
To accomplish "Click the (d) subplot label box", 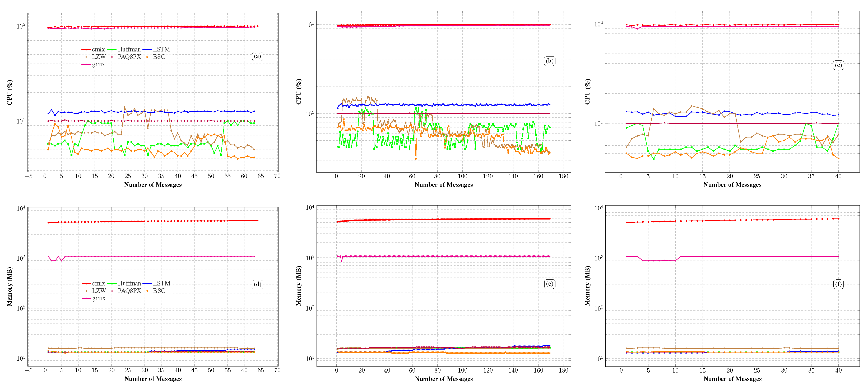I will click(x=257, y=284).
